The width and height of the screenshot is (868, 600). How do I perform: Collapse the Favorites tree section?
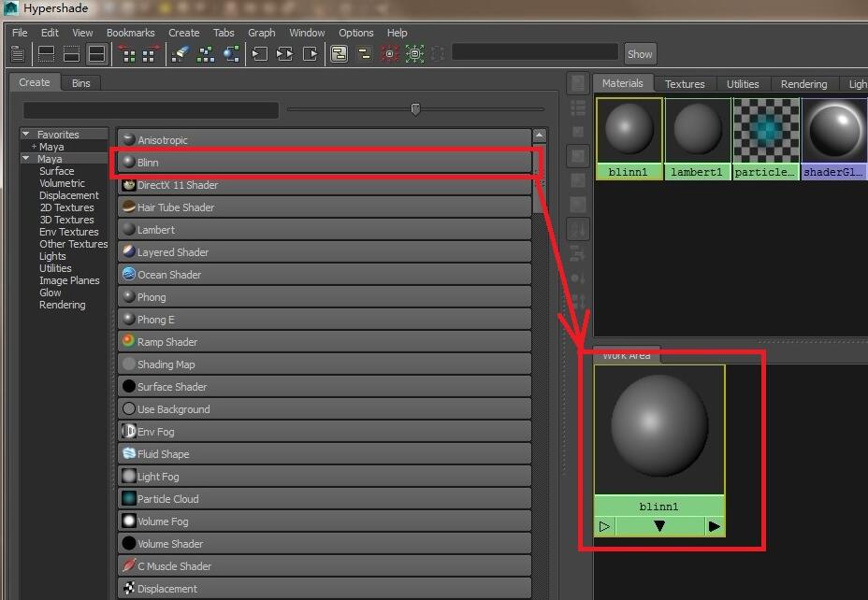click(x=27, y=135)
